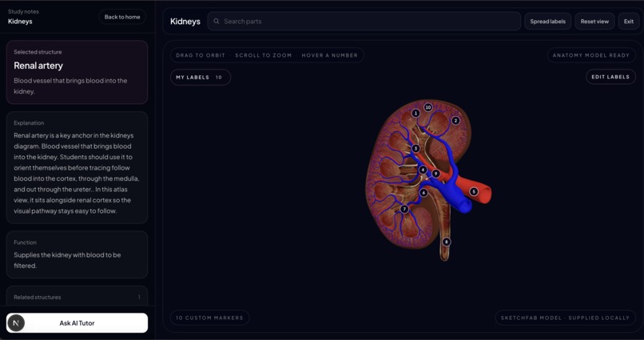Open the My Labels 10 list

point(201,78)
